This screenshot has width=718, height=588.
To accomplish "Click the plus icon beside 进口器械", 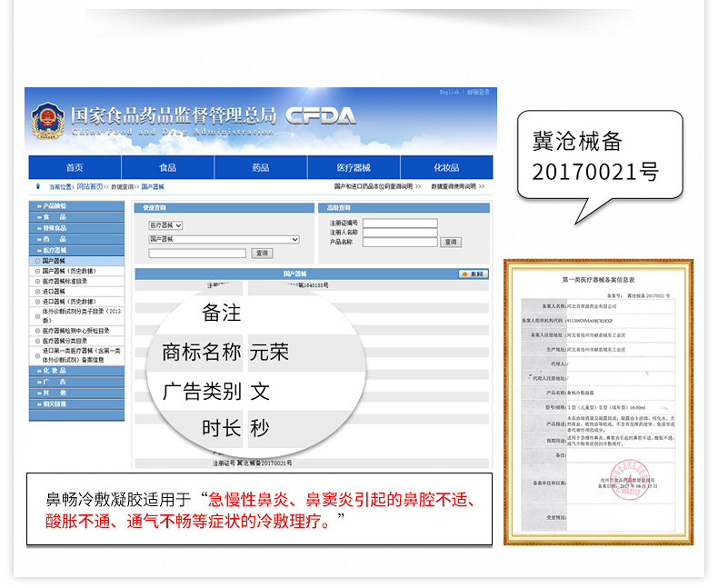I will (37, 291).
